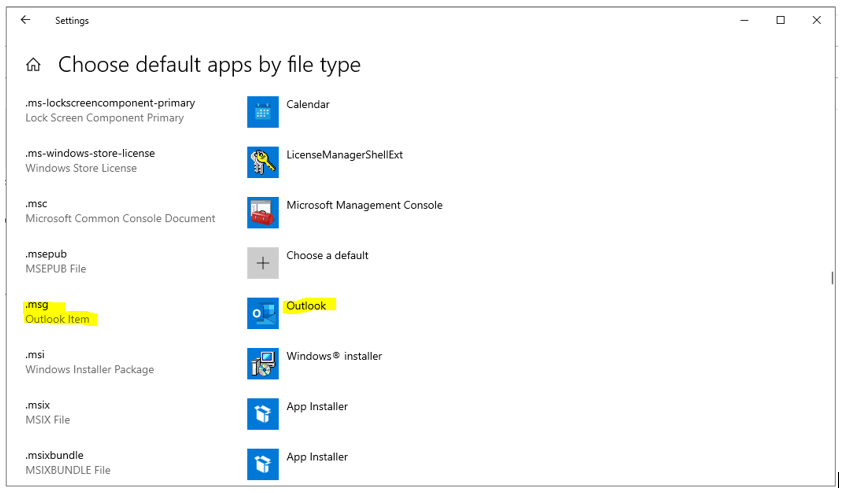Select 'Choose a default' for .msepub

(327, 256)
